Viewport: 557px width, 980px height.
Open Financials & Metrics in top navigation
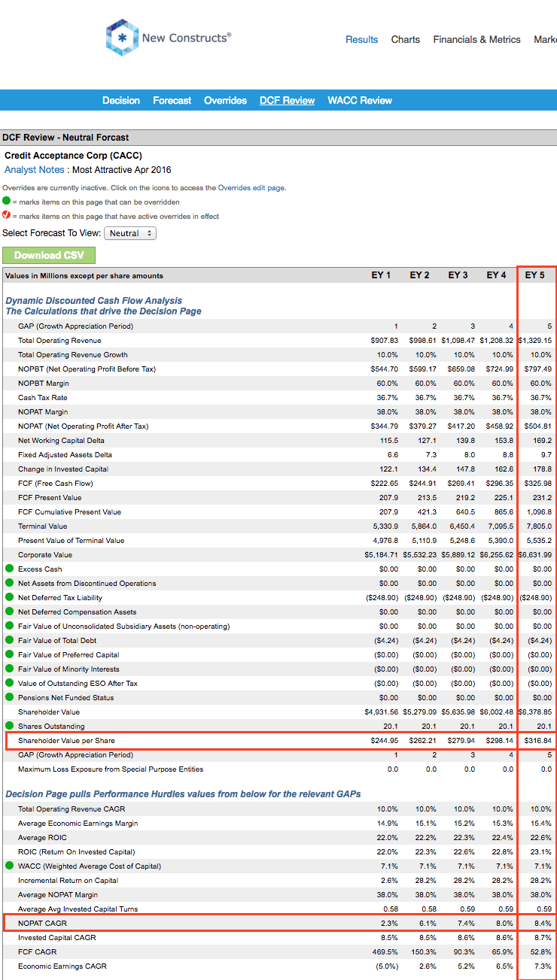476,39
